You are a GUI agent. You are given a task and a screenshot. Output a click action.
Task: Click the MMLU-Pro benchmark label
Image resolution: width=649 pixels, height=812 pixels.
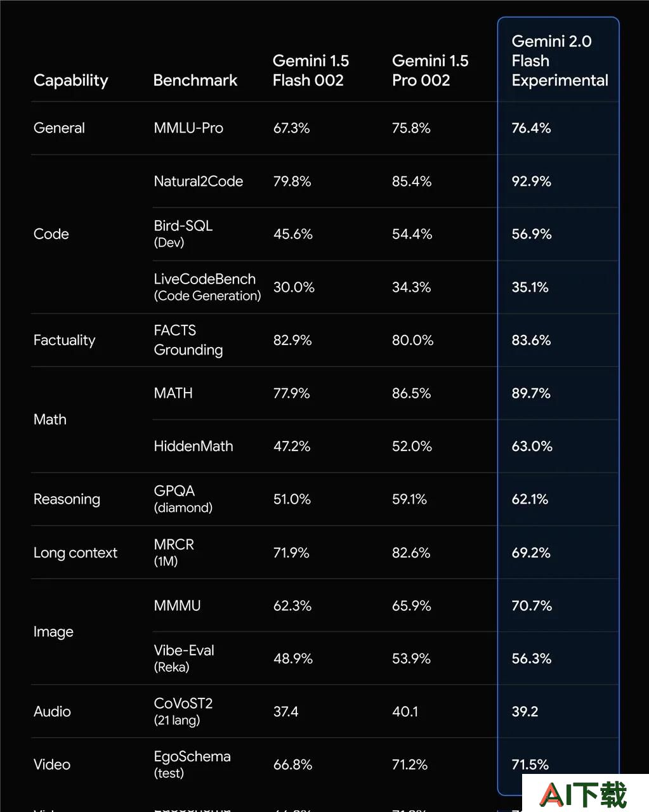[188, 128]
